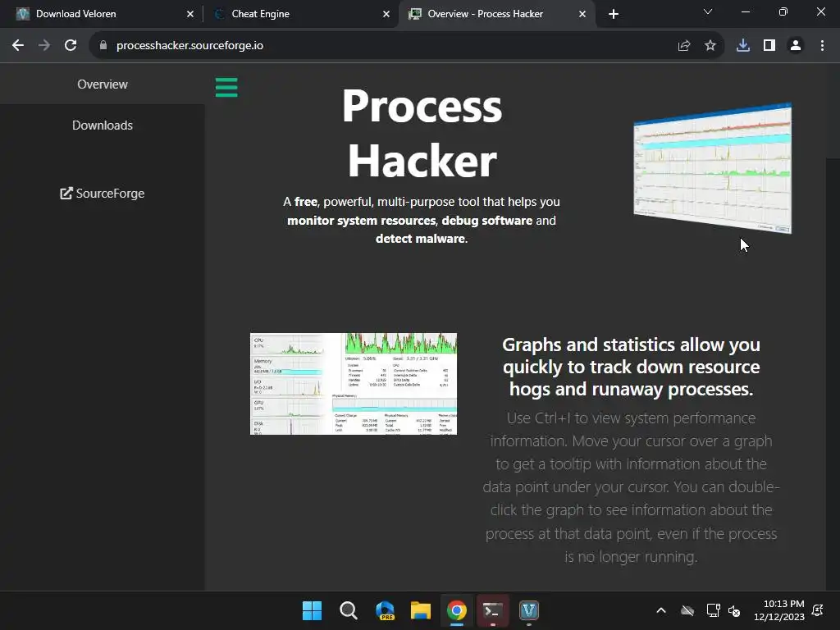Open the terminal app on the taskbar
This screenshot has width=840, height=630.
pos(493,610)
